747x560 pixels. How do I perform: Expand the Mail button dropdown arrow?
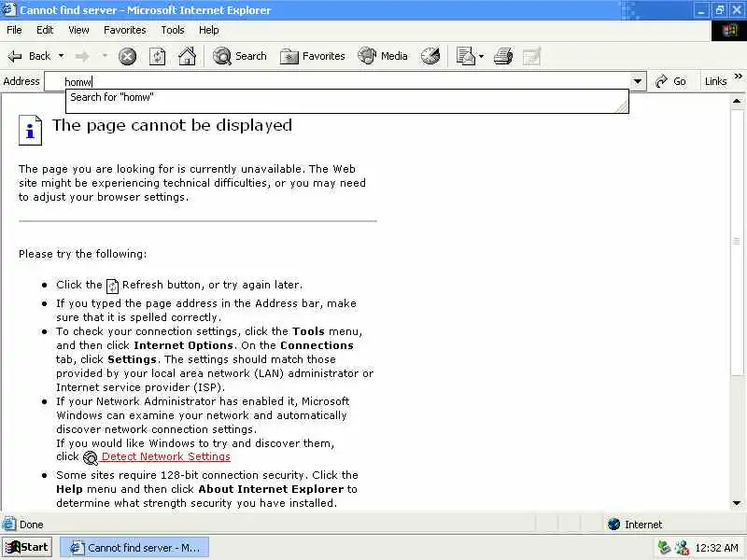(x=481, y=57)
